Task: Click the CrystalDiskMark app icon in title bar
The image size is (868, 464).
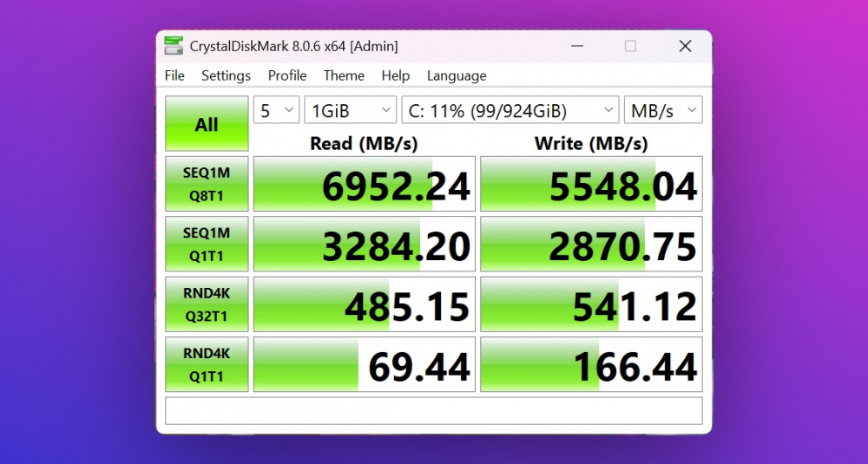Action: click(174, 46)
